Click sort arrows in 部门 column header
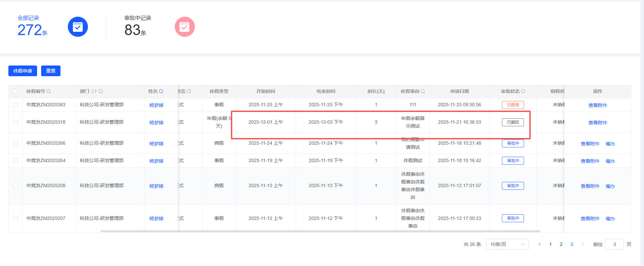 94,91
